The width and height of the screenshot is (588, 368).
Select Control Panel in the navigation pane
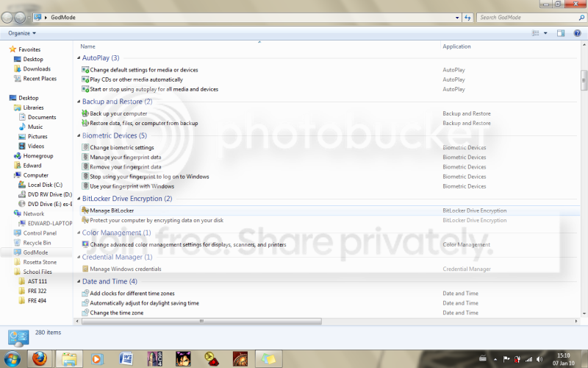40,233
